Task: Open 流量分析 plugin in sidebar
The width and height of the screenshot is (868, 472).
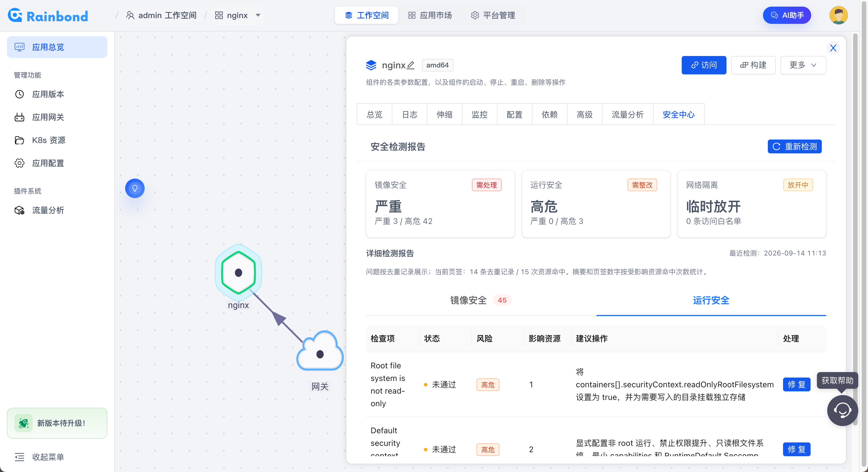Action: (57, 210)
